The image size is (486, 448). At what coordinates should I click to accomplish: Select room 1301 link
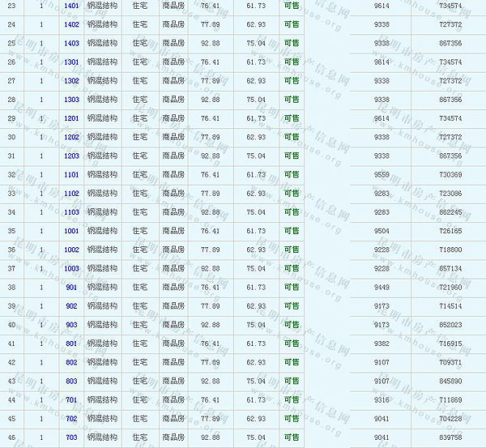(71, 62)
